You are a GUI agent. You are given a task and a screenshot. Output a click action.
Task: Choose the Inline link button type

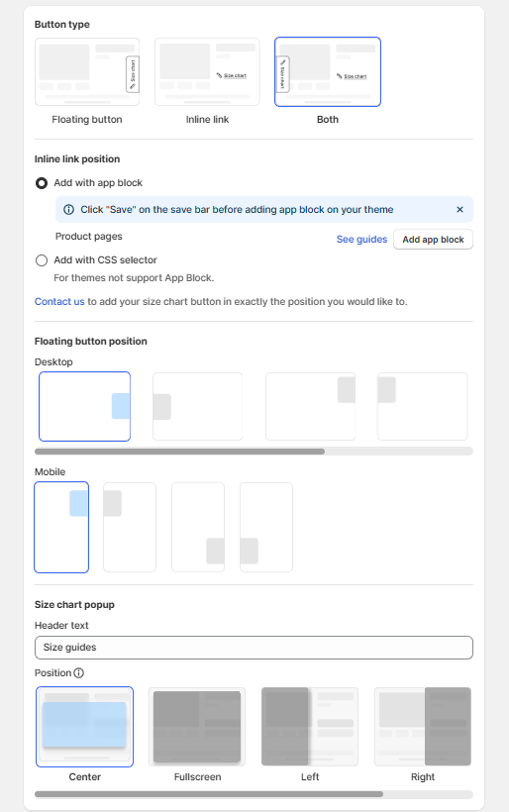coord(207,71)
